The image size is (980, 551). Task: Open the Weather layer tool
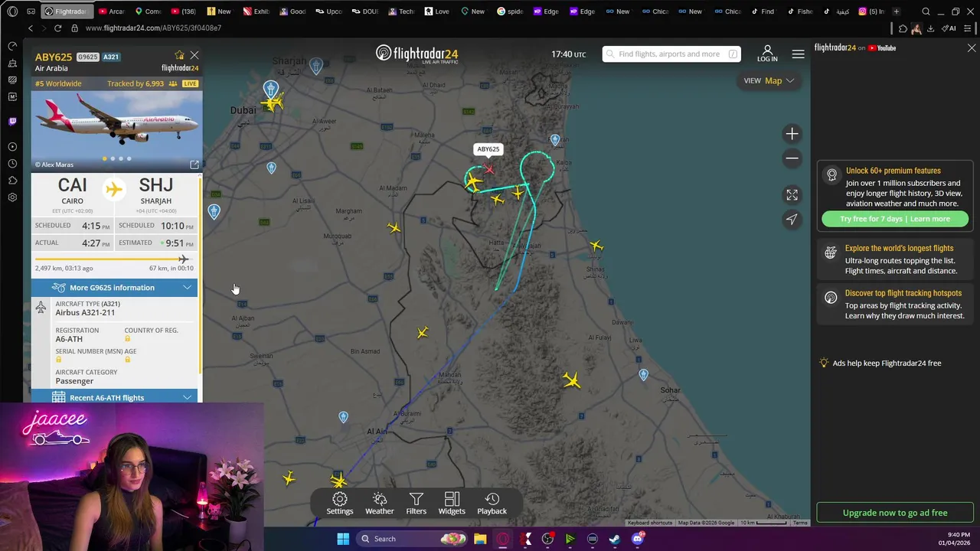380,504
